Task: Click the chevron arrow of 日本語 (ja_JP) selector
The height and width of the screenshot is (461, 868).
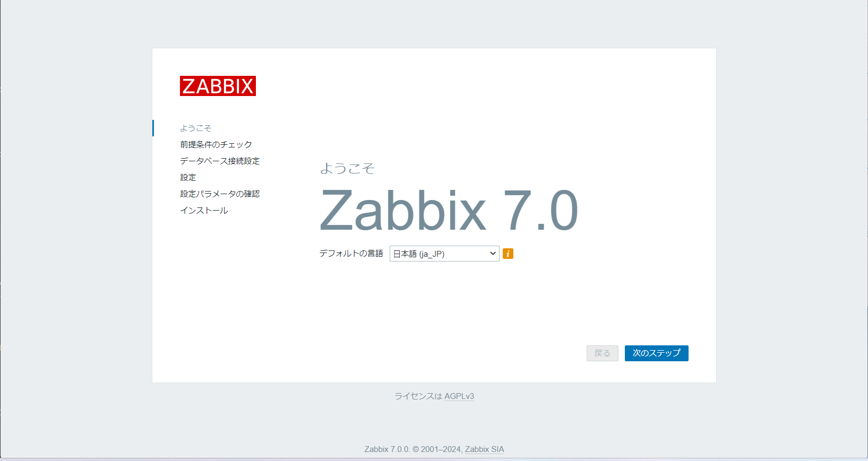Action: [x=492, y=254]
